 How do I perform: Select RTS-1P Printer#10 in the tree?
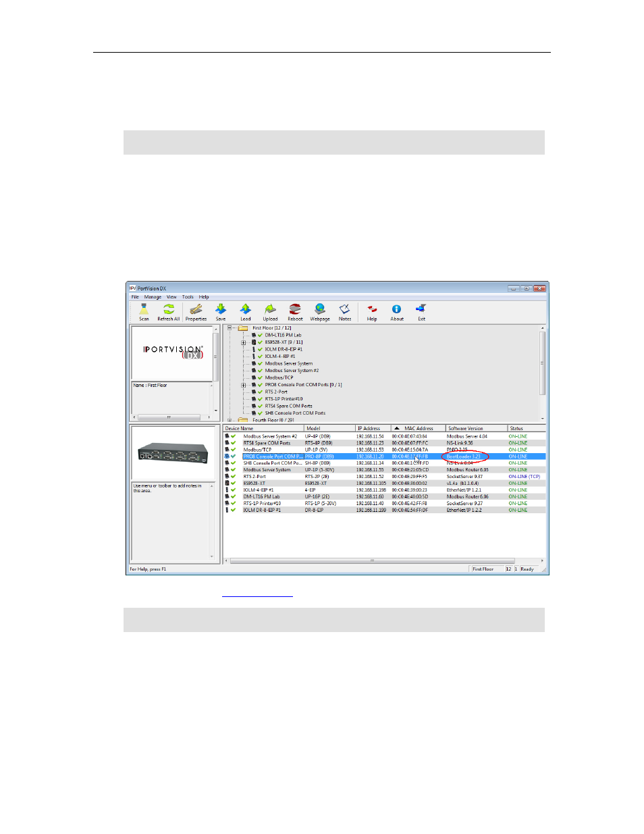pyautogui.click(x=284, y=399)
